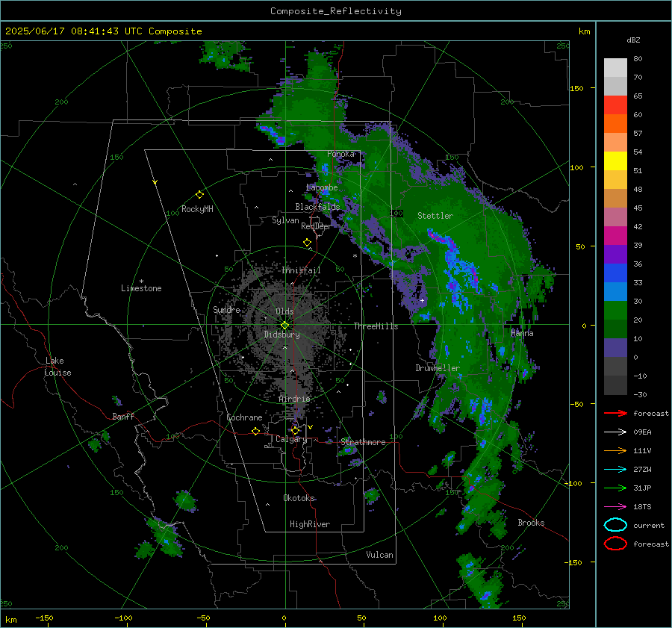Click the small echo cell near Strathmore
Image resolution: width=672 pixels, height=628 pixels.
(347, 450)
